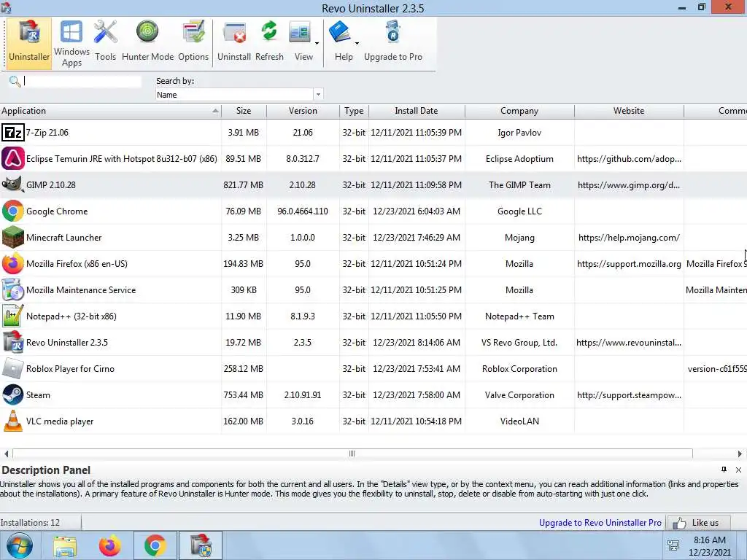Click the search magnifier icon
The image size is (747, 560).
(x=15, y=82)
